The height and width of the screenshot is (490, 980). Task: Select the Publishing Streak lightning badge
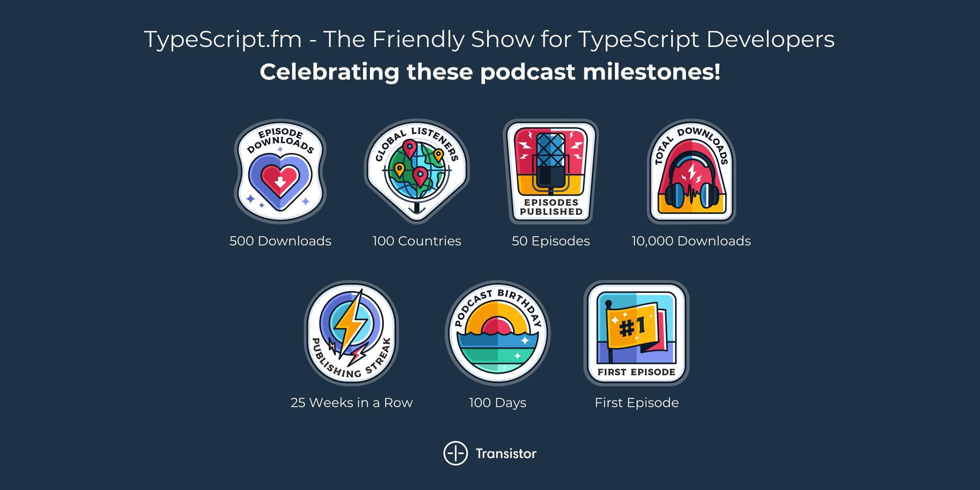(351, 333)
